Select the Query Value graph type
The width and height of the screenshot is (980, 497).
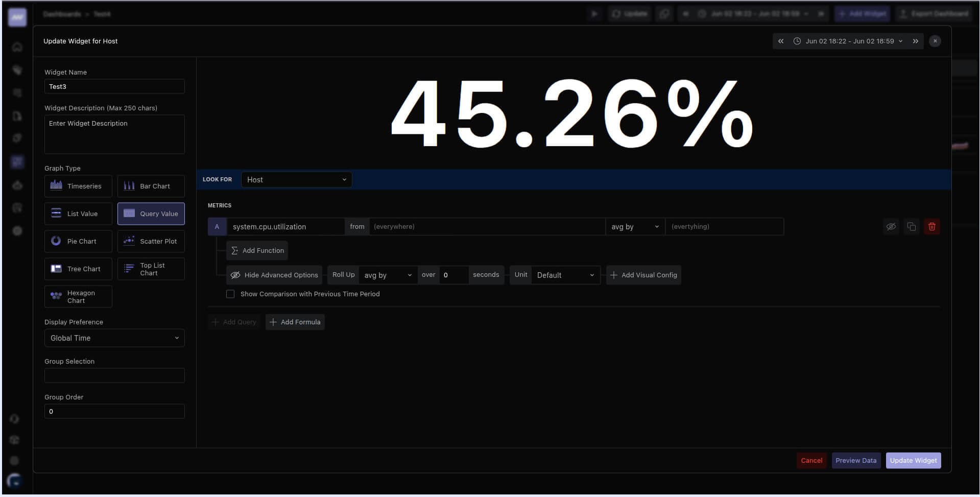pos(151,214)
